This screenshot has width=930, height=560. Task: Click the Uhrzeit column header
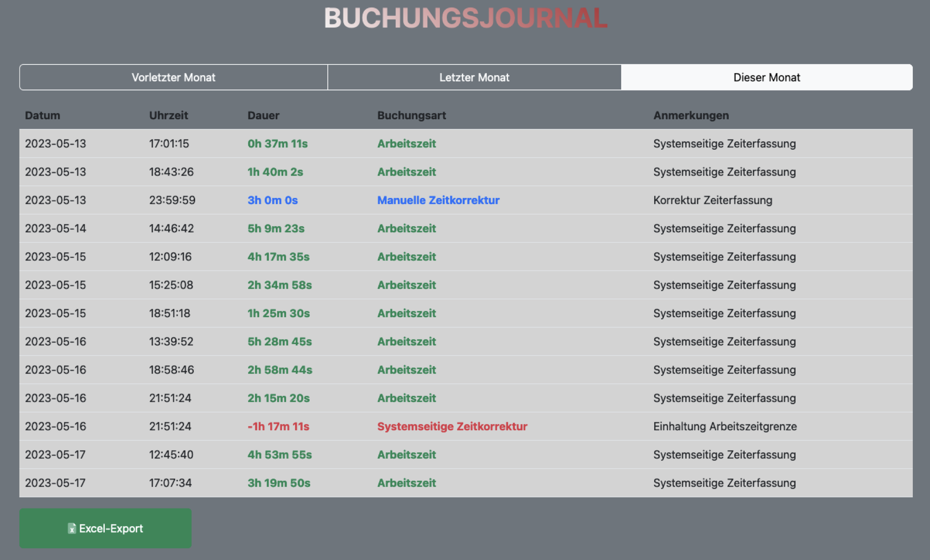click(168, 115)
